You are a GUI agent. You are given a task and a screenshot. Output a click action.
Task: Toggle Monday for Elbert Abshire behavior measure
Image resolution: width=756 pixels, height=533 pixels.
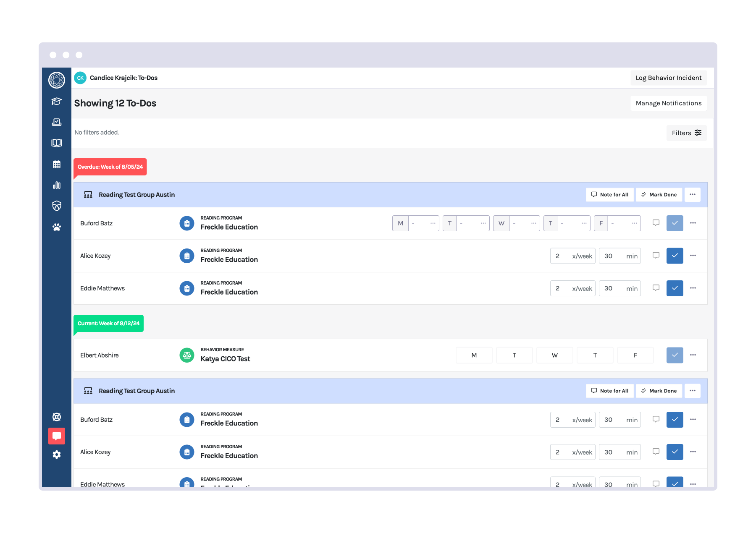474,355
